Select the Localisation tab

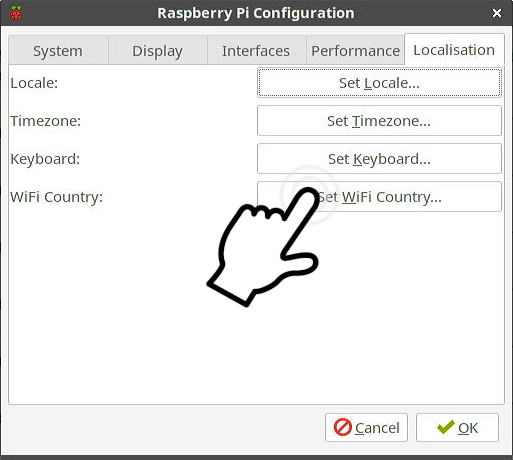(454, 50)
